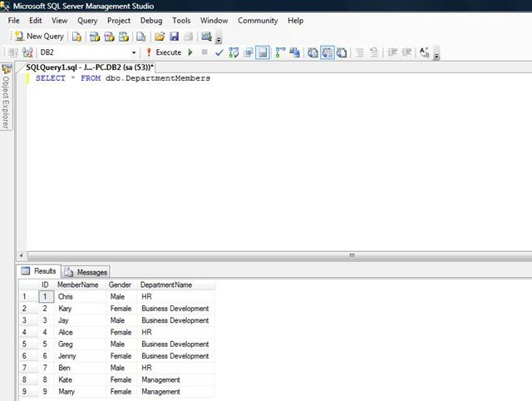Open the Edit menu

(x=35, y=21)
